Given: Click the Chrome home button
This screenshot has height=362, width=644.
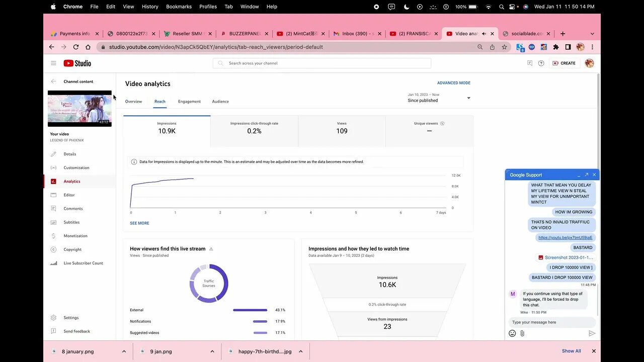Looking at the screenshot, I should [88, 47].
